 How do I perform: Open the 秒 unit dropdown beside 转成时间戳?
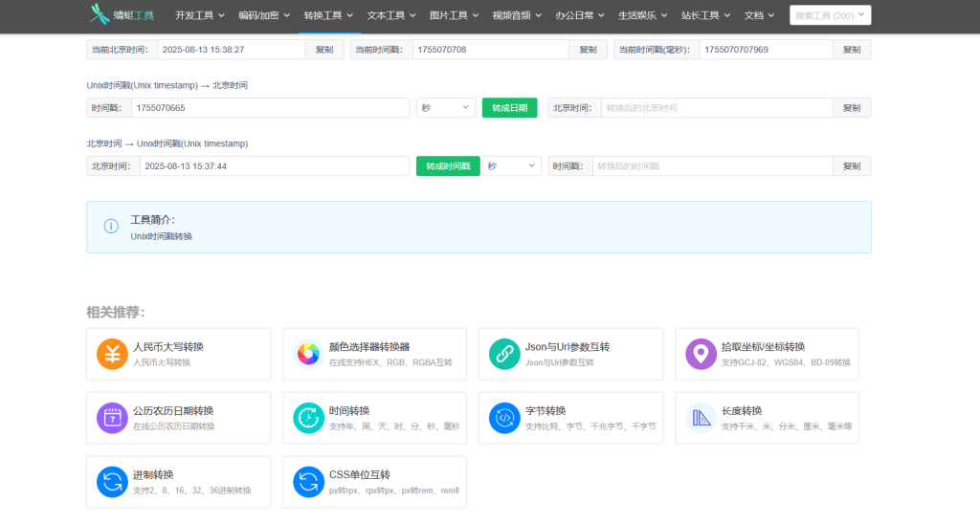512,166
